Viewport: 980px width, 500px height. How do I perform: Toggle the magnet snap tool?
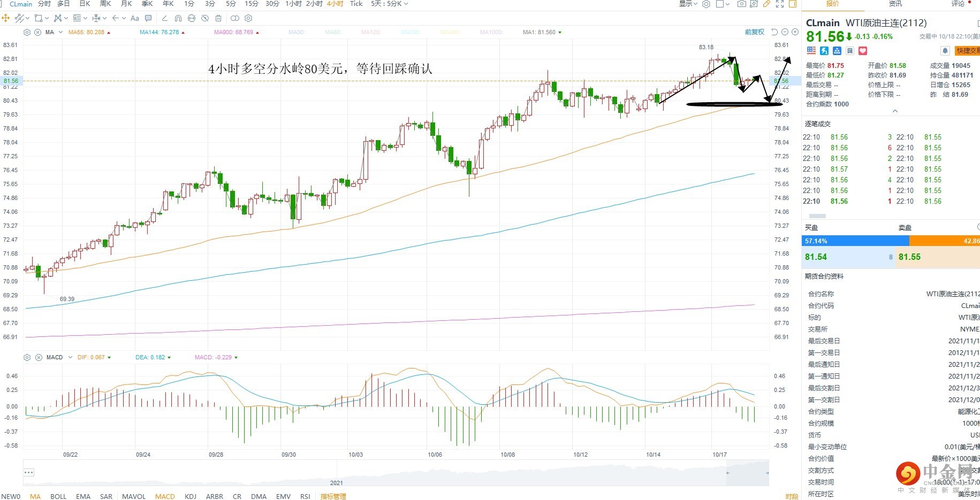click(x=178, y=18)
